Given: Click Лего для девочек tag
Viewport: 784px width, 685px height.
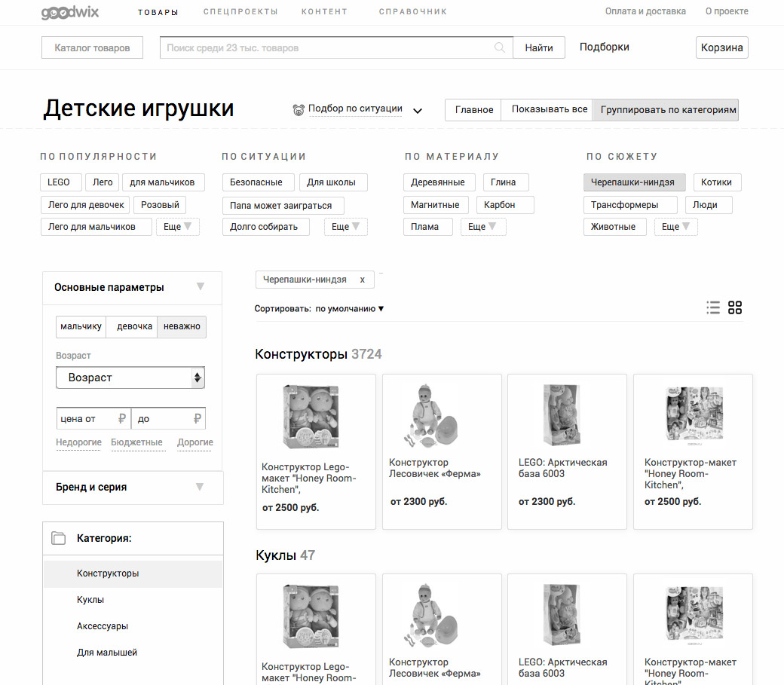Looking at the screenshot, I should coord(85,205).
